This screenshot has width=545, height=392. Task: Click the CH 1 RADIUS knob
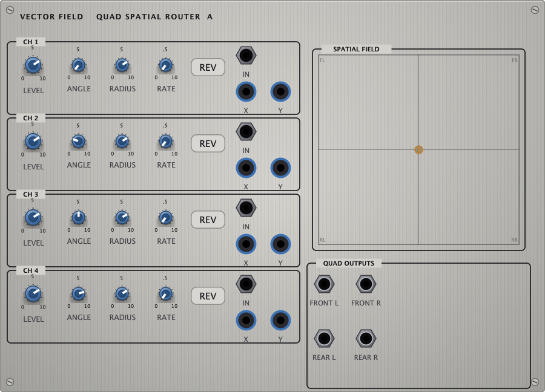point(122,65)
